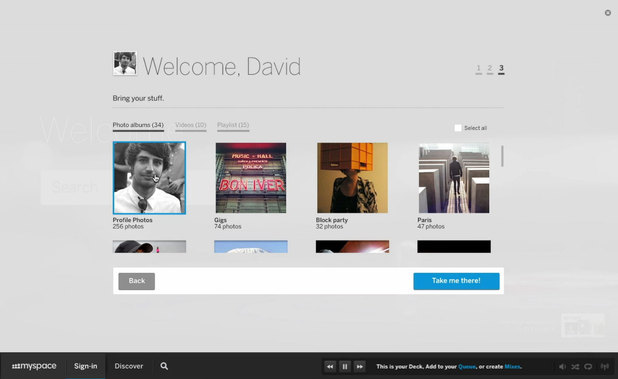This screenshot has width=618, height=379.
Task: Select the Paris album thumbnail
Action: (x=454, y=178)
